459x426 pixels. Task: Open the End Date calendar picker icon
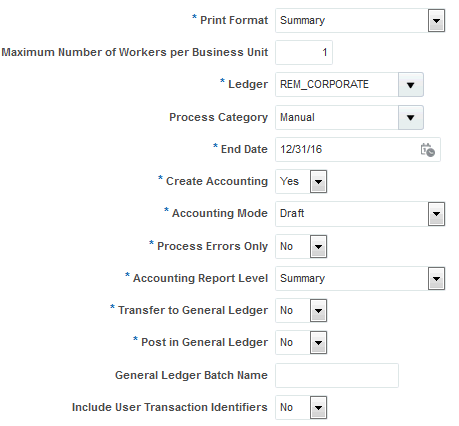(x=427, y=150)
